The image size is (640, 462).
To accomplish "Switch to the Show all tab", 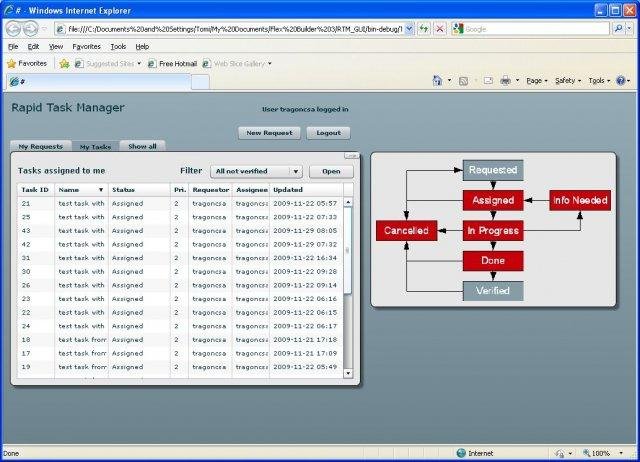I will 142,146.
